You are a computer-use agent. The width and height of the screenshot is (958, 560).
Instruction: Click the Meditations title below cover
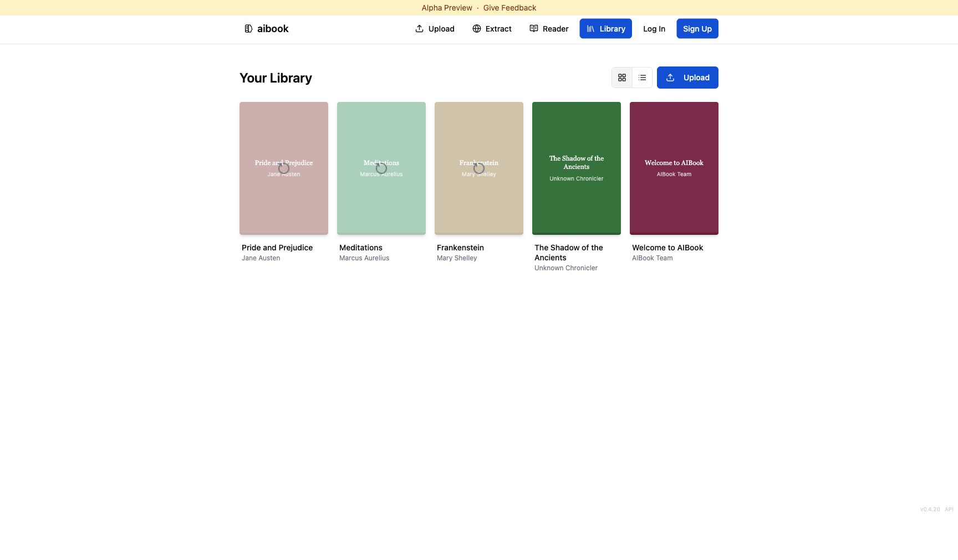(361, 248)
